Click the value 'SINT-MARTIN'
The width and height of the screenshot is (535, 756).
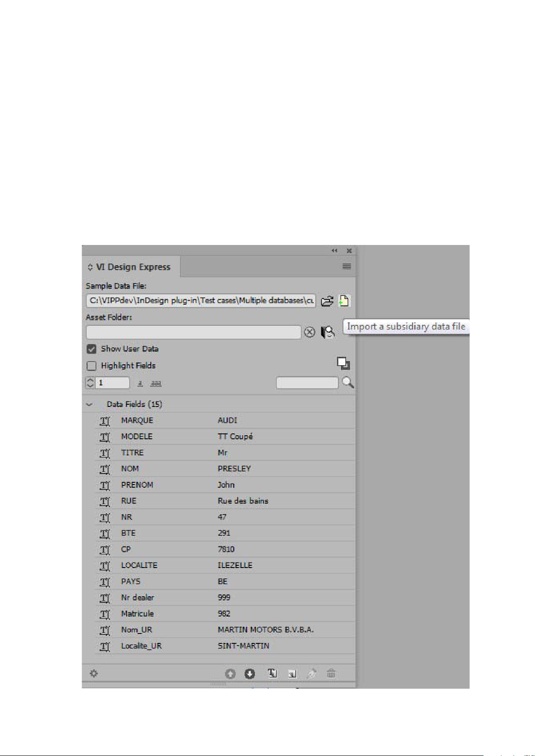click(x=244, y=646)
